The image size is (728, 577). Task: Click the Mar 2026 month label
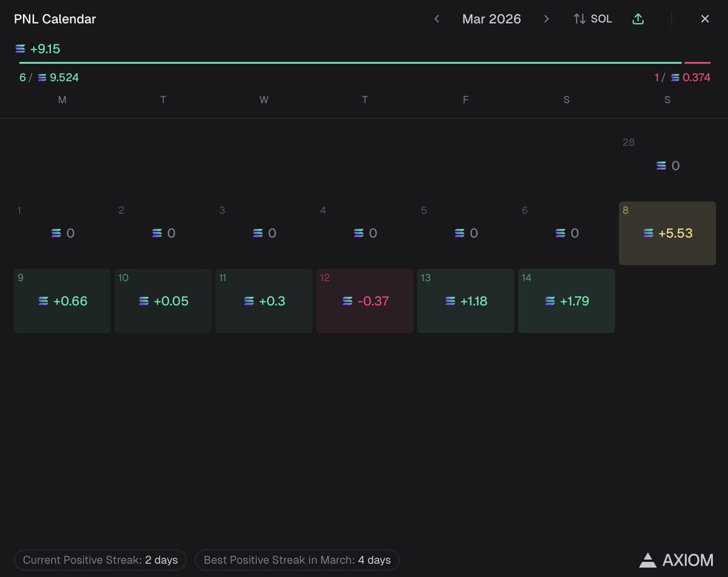[x=491, y=19]
